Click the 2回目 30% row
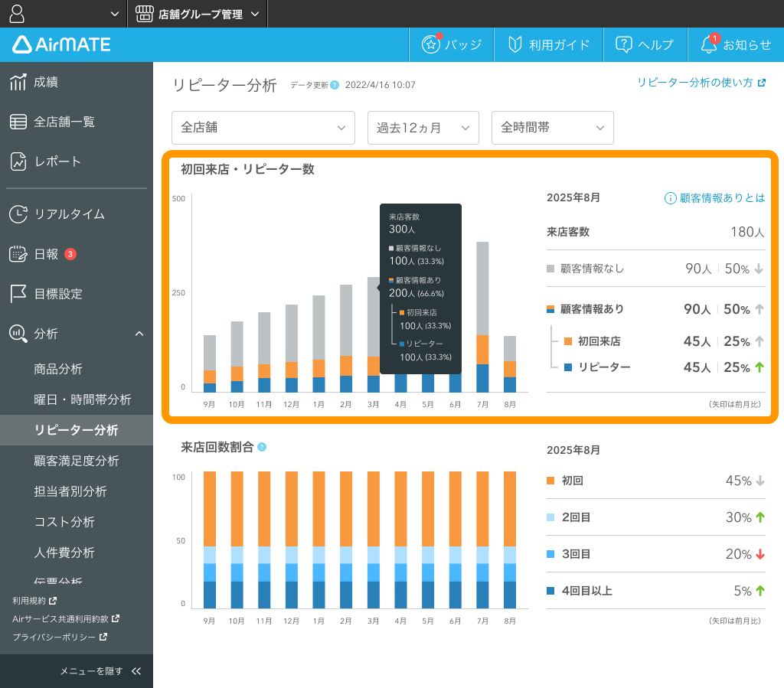 (655, 517)
